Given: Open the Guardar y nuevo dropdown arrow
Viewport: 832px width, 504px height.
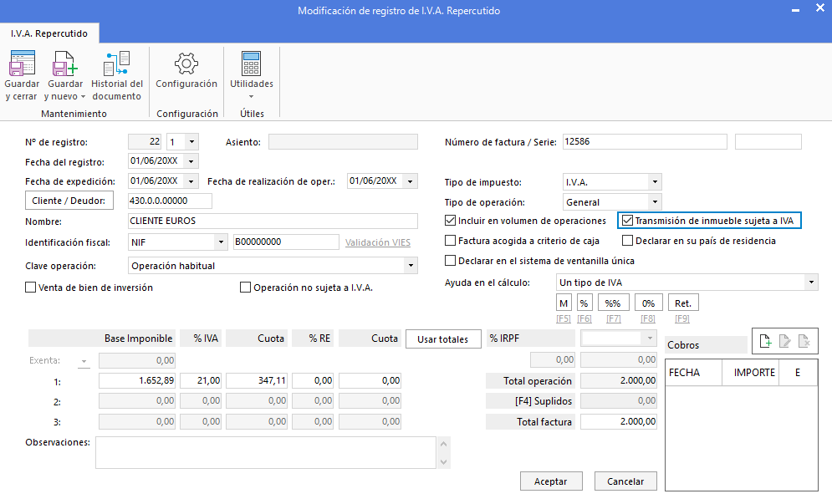Looking at the screenshot, I should point(83,97).
